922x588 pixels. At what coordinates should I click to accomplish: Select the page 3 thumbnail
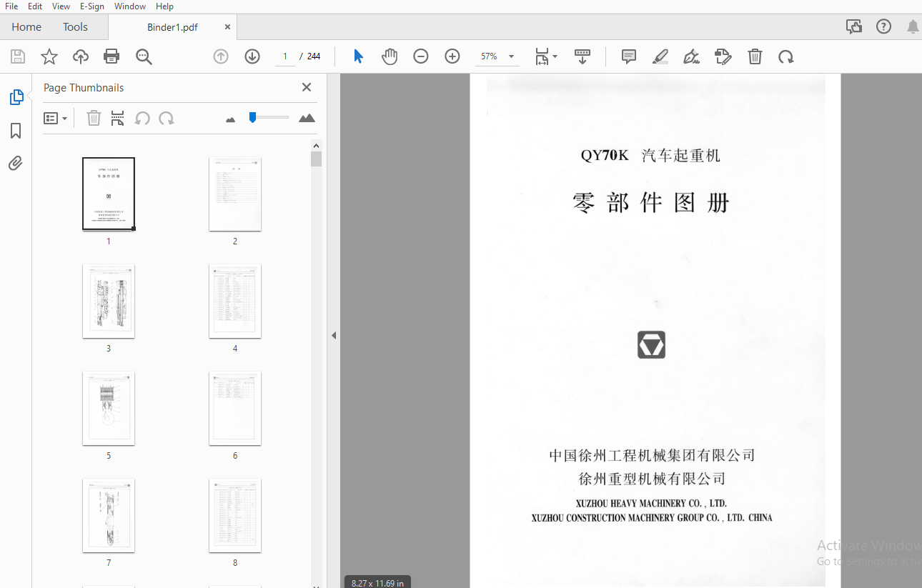tap(109, 301)
